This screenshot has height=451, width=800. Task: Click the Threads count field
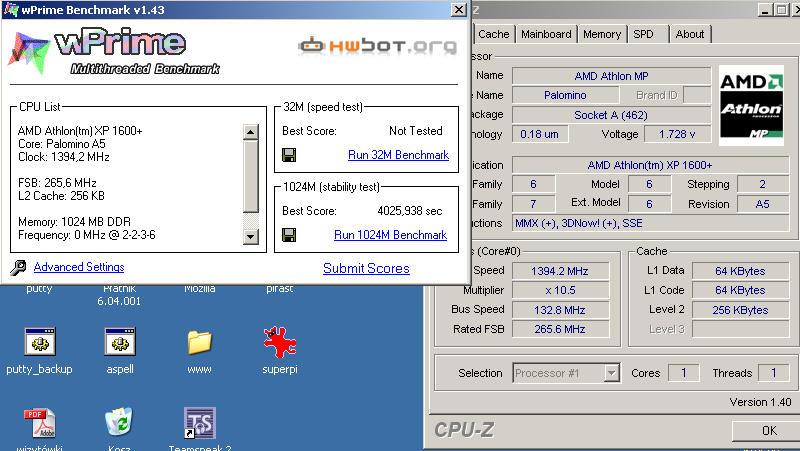(773, 373)
